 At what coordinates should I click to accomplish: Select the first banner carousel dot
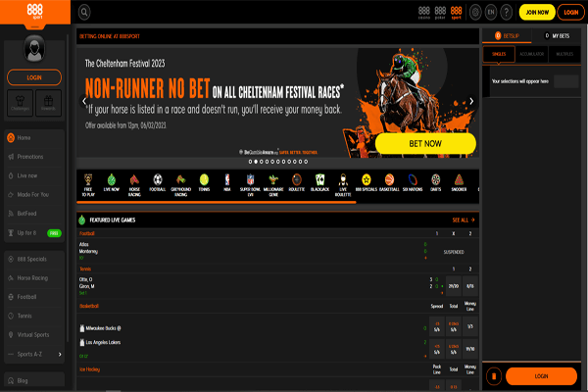click(250, 162)
